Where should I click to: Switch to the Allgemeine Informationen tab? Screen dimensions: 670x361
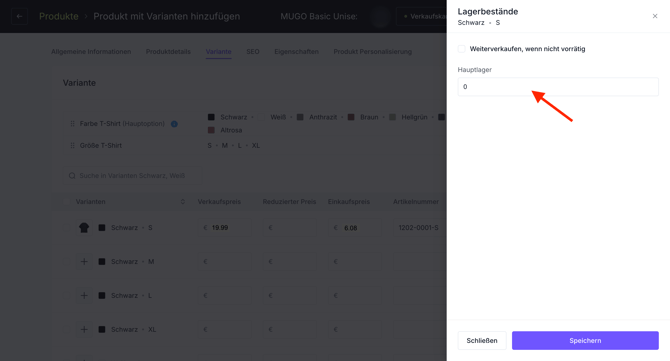(91, 51)
